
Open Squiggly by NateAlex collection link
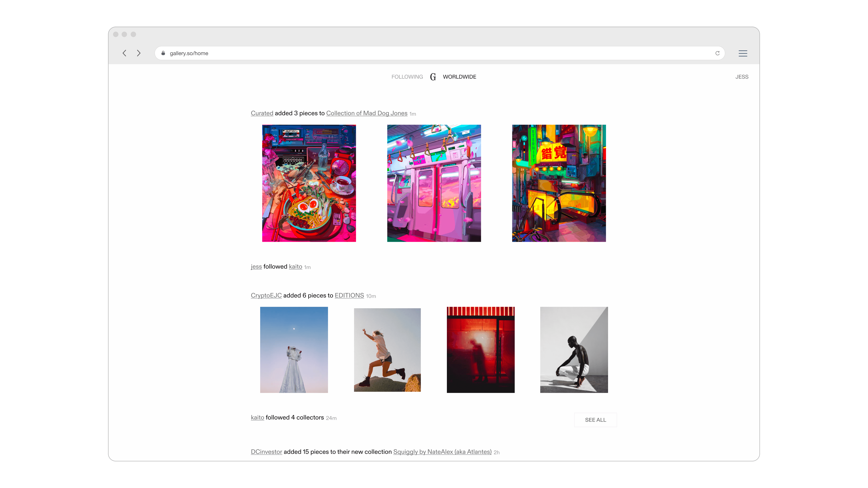[442, 452]
